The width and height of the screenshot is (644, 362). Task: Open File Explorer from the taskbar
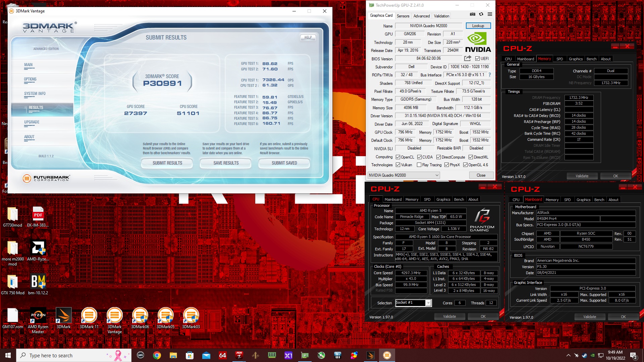point(173,355)
